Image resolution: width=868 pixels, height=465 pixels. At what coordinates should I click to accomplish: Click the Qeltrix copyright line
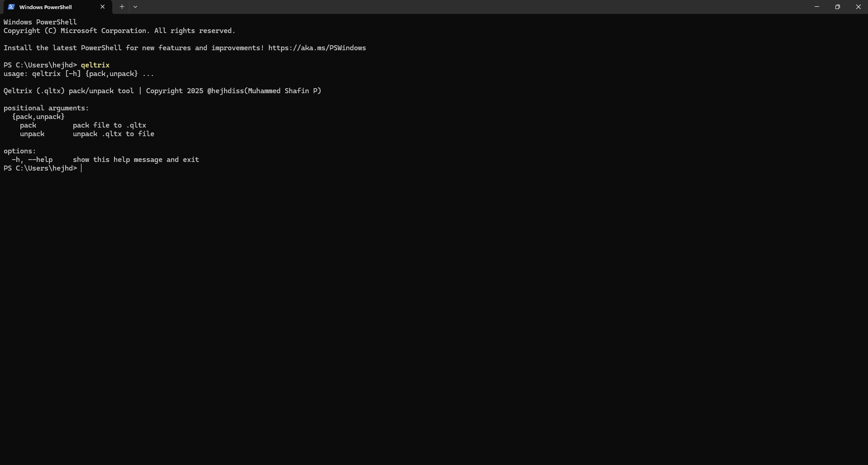[162, 90]
